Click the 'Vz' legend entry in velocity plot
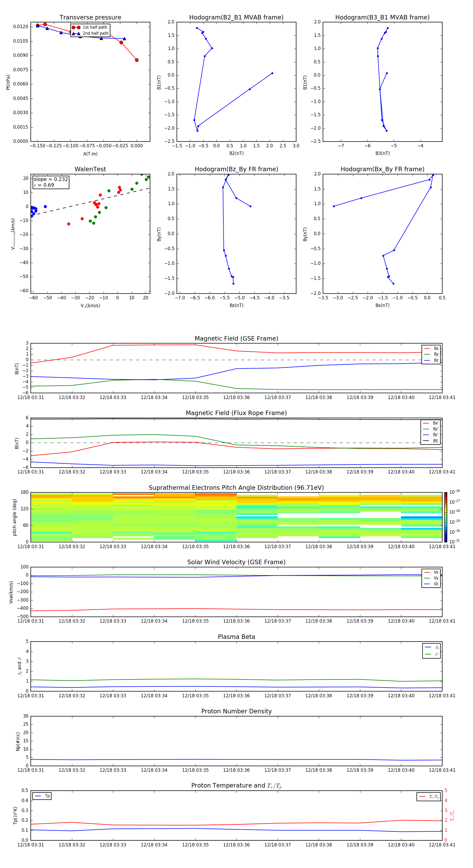 pos(431,584)
